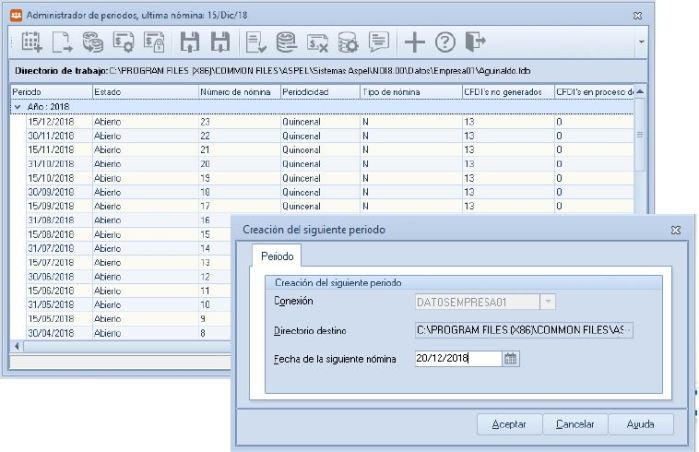The width and height of the screenshot is (699, 452).
Task: Click the Ayuda button
Action: tap(640, 424)
